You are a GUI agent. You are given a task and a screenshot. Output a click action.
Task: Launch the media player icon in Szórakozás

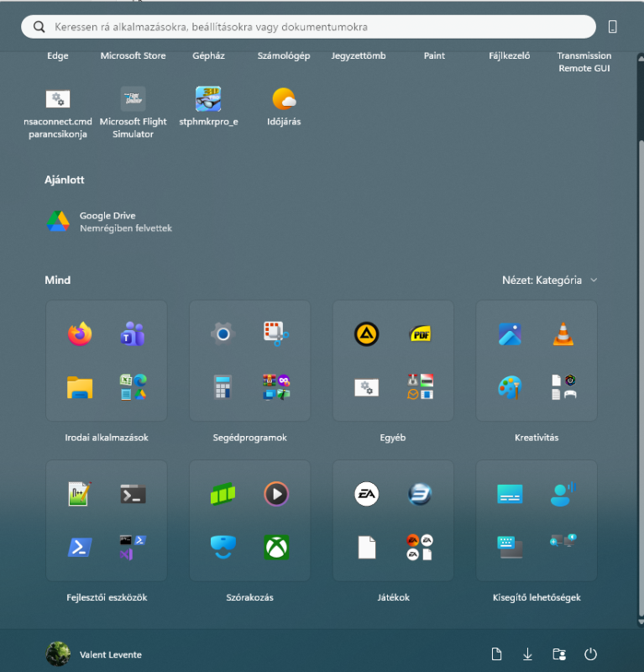pyautogui.click(x=276, y=494)
